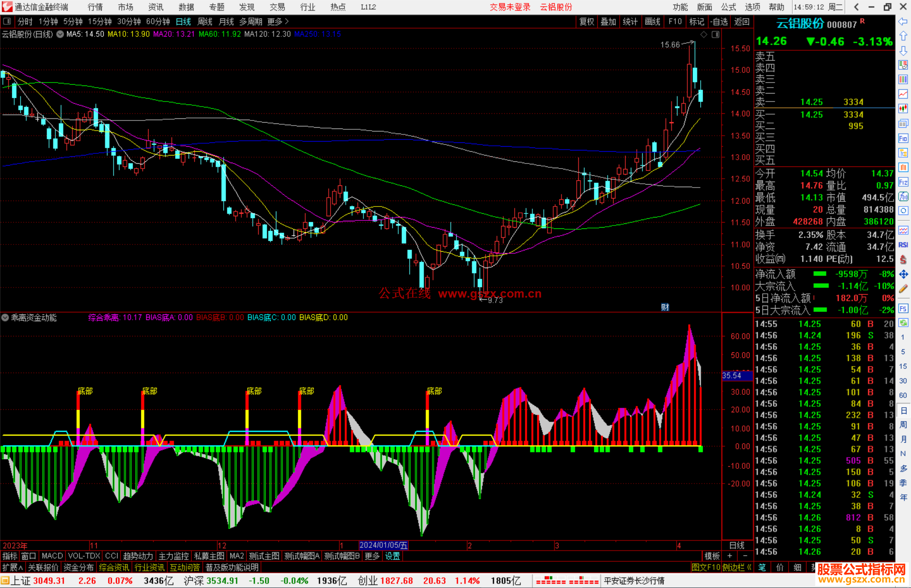Toggle the panel layout square icon before 分时
911x588 pixels.
pos(7,21)
